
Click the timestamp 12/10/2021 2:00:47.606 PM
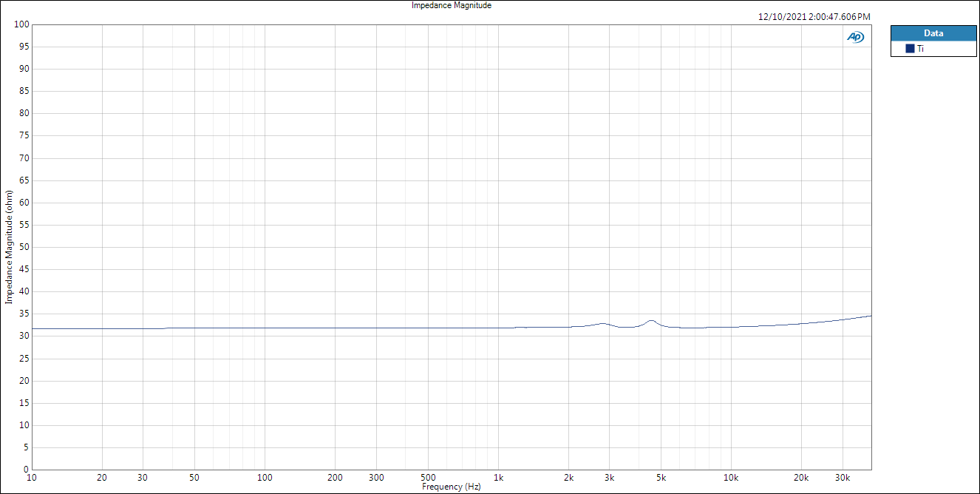point(814,16)
